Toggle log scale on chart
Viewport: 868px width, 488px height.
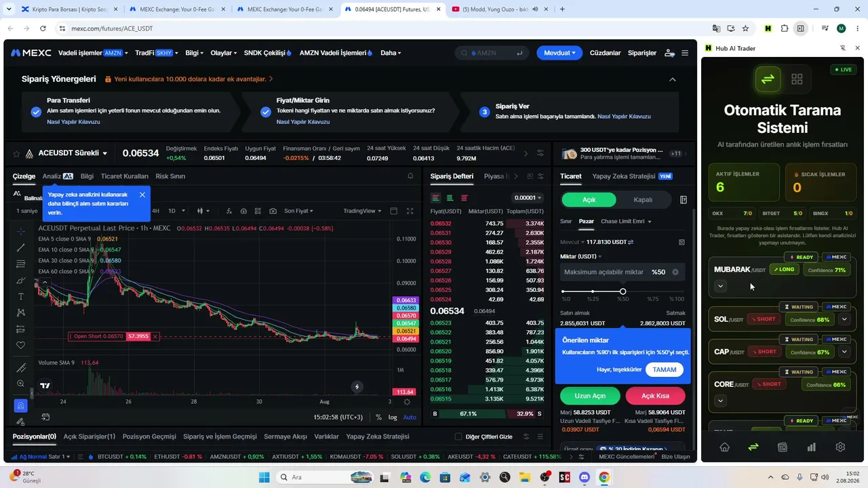tap(393, 417)
